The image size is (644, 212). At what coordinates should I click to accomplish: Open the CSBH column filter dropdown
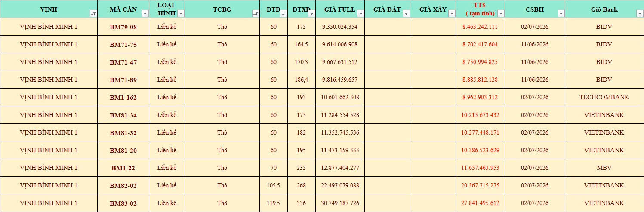tap(561, 14)
